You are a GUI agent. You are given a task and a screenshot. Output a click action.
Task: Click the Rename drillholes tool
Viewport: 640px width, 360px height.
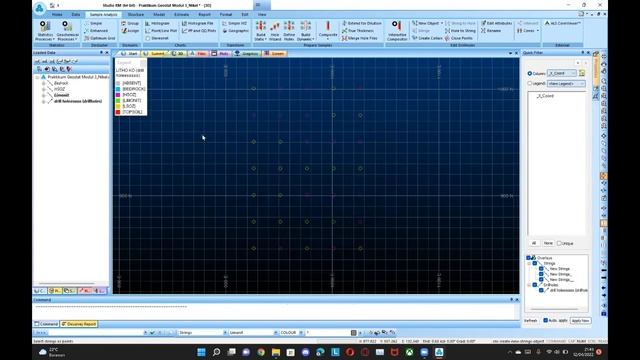[491, 31]
